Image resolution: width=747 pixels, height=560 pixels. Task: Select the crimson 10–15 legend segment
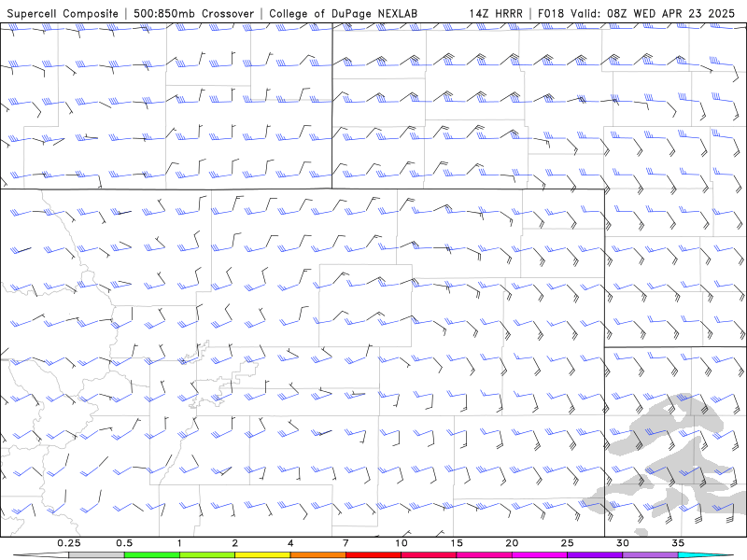(429, 555)
